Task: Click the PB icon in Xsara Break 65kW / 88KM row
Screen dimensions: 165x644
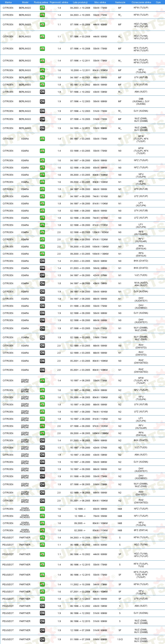Action: [42, 390]
